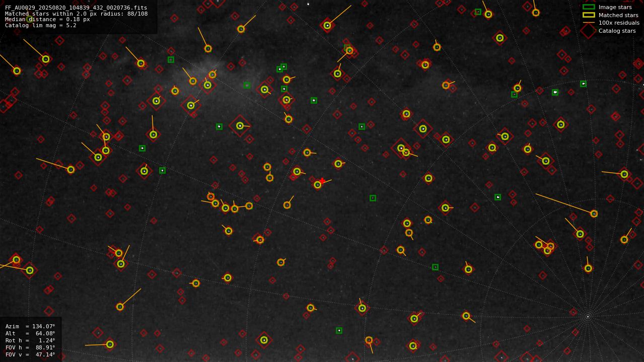Click the FF_AU0029_20250820_104839_432_0020736.fits file name
This screenshot has width=644, height=362.
pyautogui.click(x=76, y=8)
